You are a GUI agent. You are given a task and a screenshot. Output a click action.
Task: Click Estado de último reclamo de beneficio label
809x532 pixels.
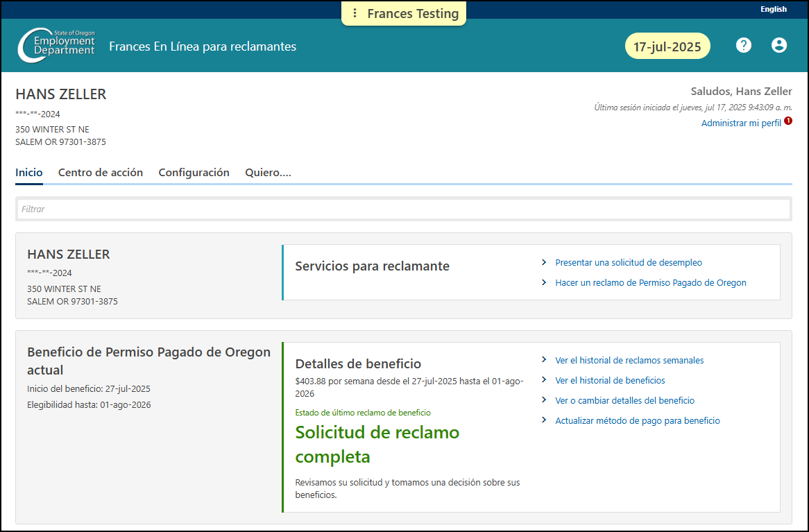pyautogui.click(x=363, y=413)
